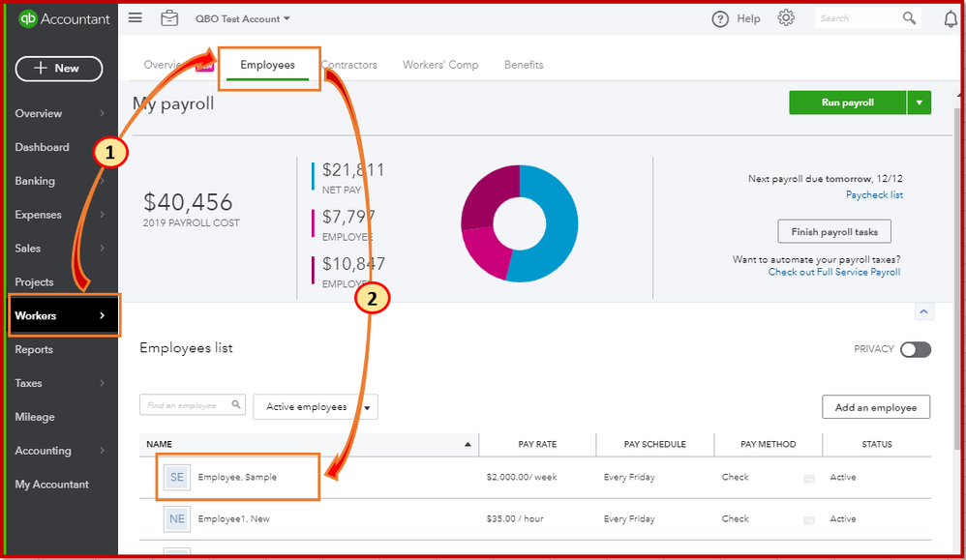
Task: Click pay method card icon in Employee1, New row
Action: tap(809, 520)
